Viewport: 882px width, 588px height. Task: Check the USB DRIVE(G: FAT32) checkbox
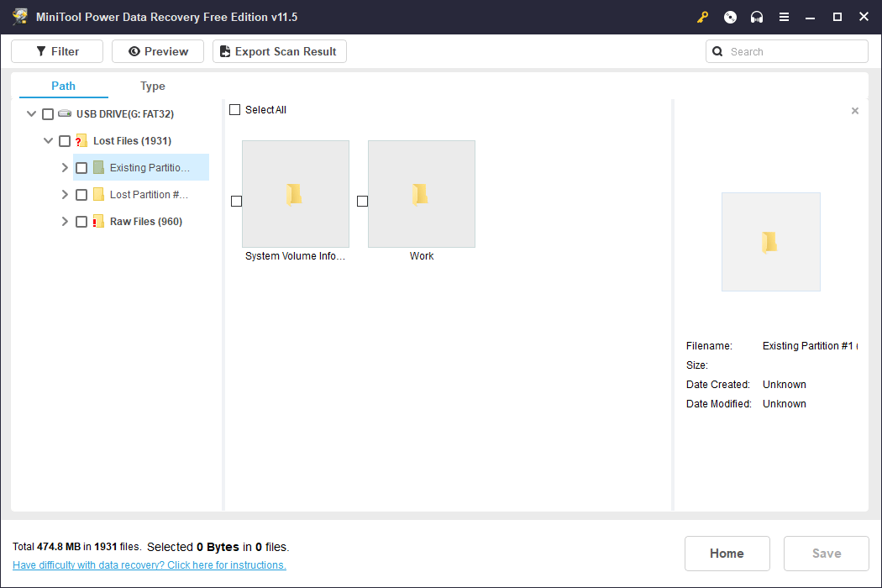click(48, 114)
